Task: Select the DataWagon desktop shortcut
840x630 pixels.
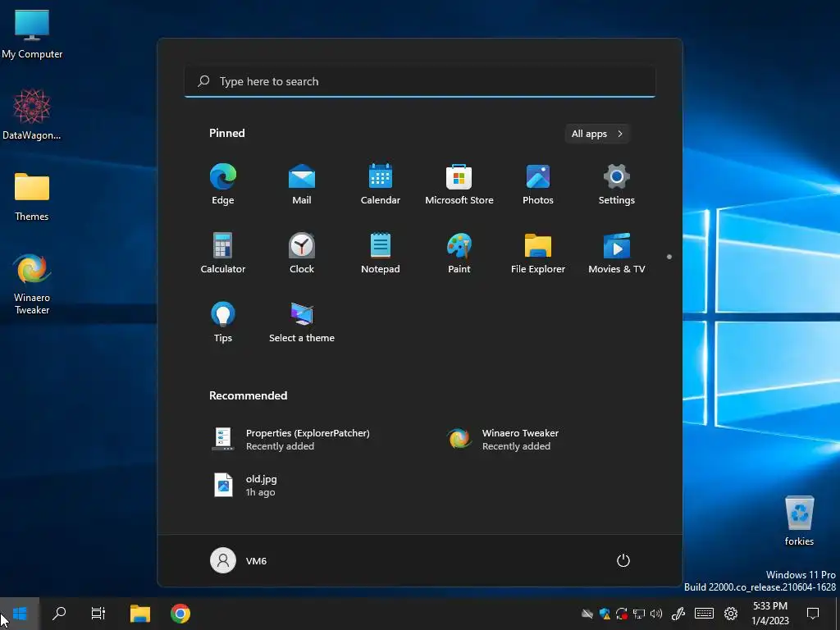Action: click(x=32, y=115)
